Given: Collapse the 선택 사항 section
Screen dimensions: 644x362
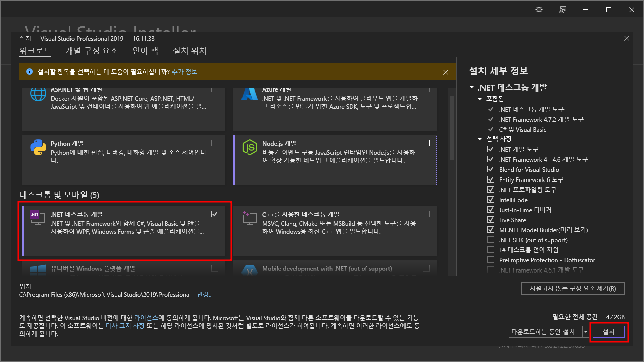Looking at the screenshot, I should tap(480, 139).
